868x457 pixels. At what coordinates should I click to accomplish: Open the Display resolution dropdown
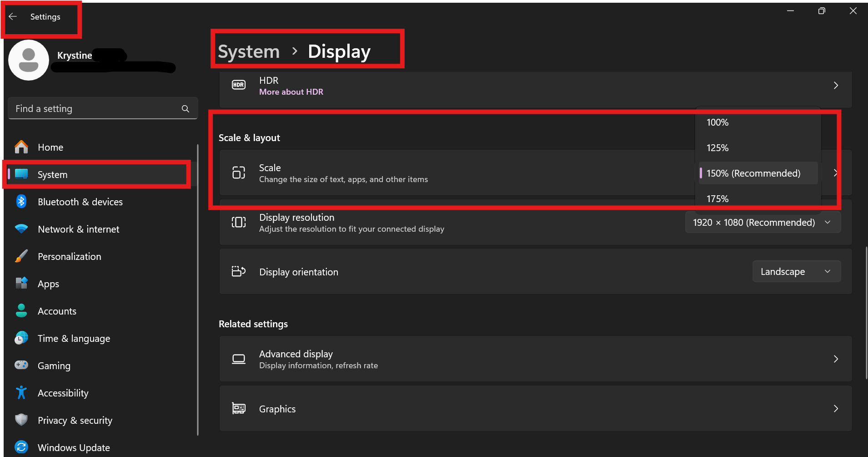763,223
